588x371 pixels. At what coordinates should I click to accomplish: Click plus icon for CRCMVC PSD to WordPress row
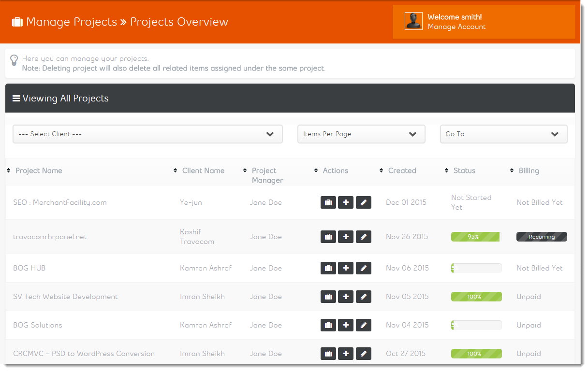click(346, 354)
